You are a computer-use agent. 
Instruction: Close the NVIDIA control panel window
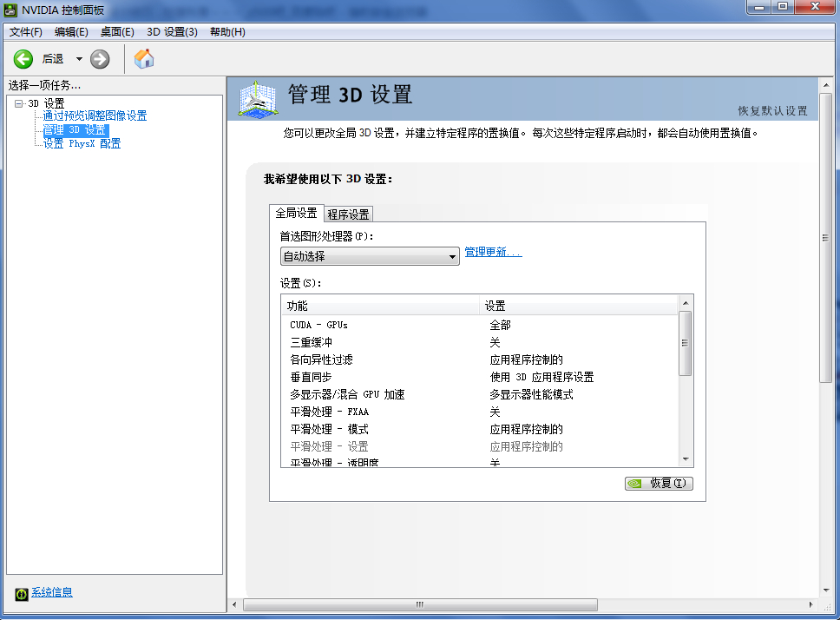[816, 7]
